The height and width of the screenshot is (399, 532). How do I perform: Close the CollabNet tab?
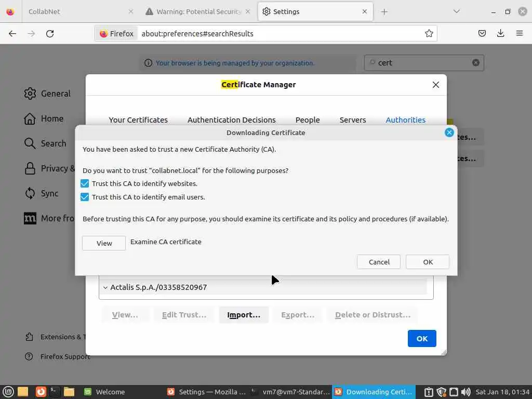(x=130, y=11)
